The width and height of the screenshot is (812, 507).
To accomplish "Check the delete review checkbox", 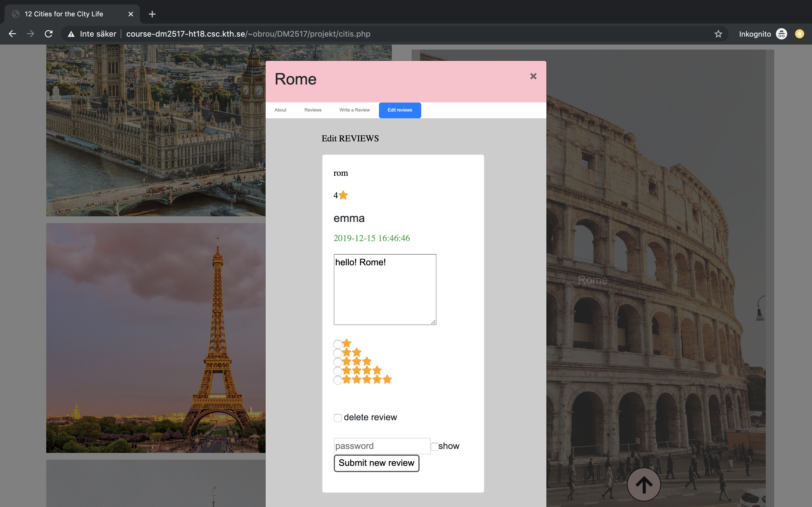I will 337,418.
